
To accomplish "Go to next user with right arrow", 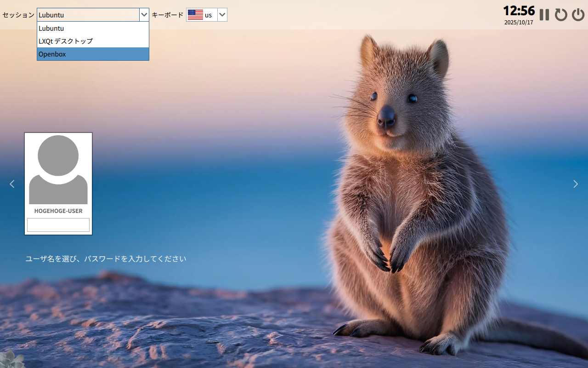I will click(576, 184).
